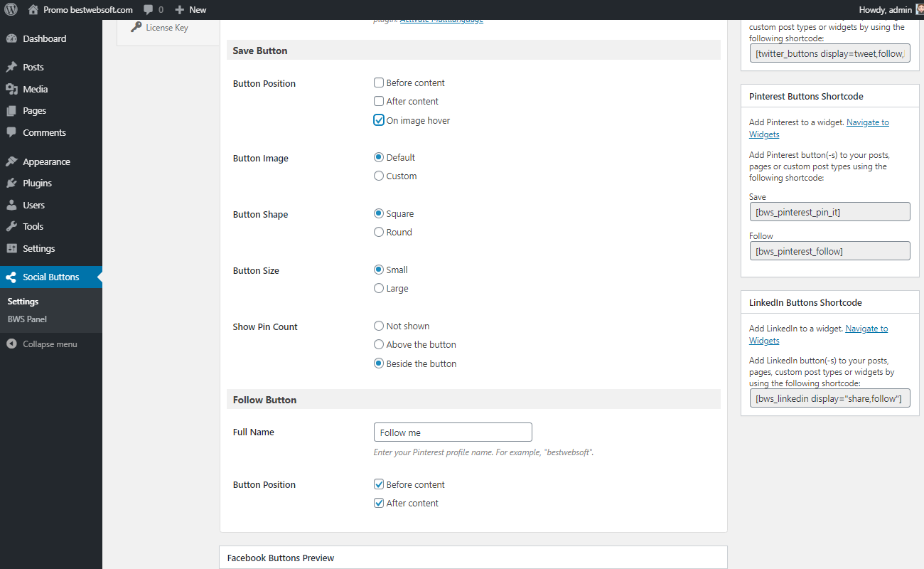The image size is (924, 569).
Task: Choose Beside the button pin count
Action: tap(379, 363)
